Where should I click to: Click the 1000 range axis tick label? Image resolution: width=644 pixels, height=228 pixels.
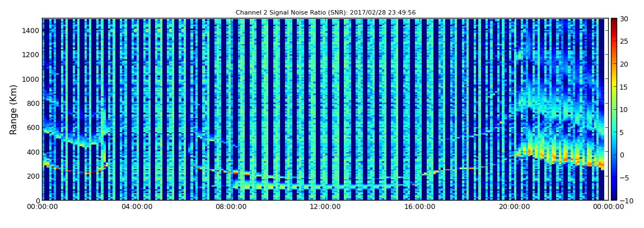31,79
